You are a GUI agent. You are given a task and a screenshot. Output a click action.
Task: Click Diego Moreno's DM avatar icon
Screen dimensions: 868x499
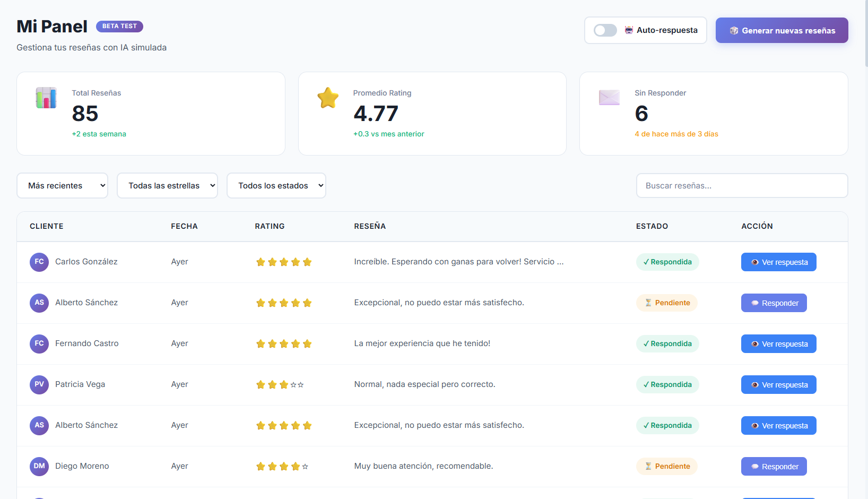coord(39,466)
